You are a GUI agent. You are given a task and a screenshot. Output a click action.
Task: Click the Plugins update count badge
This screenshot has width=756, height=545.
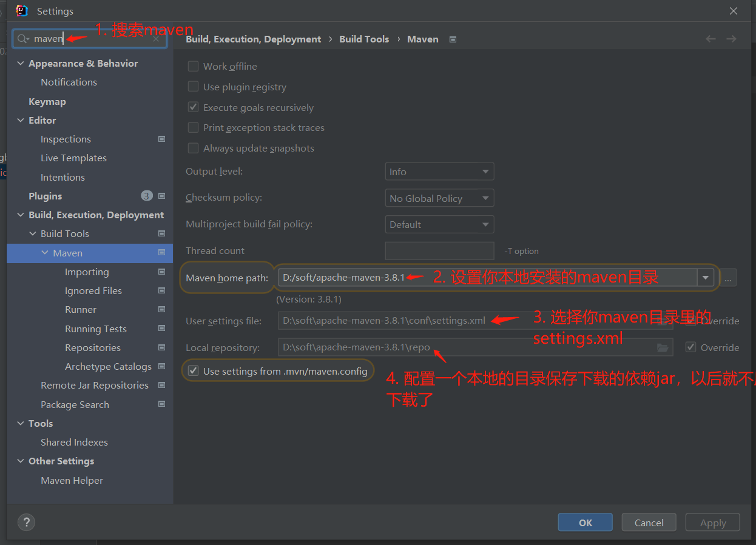tap(147, 196)
